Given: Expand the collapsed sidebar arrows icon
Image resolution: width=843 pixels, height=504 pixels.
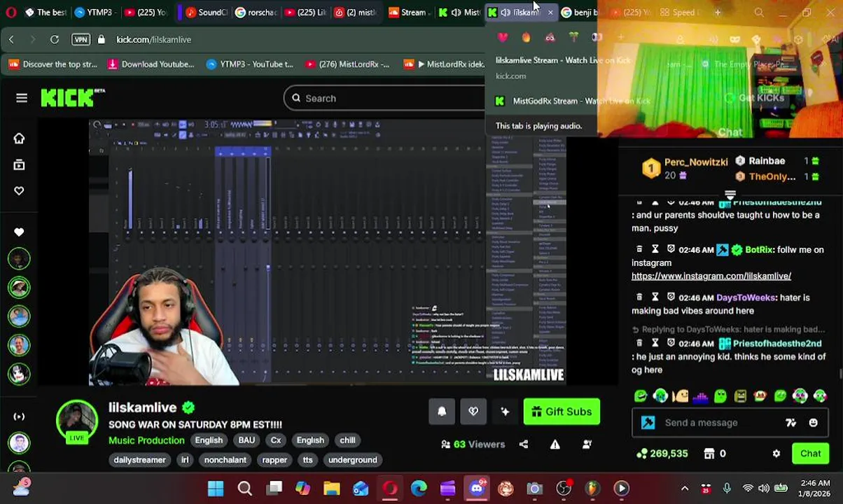Looking at the screenshot, I should click(19, 416).
